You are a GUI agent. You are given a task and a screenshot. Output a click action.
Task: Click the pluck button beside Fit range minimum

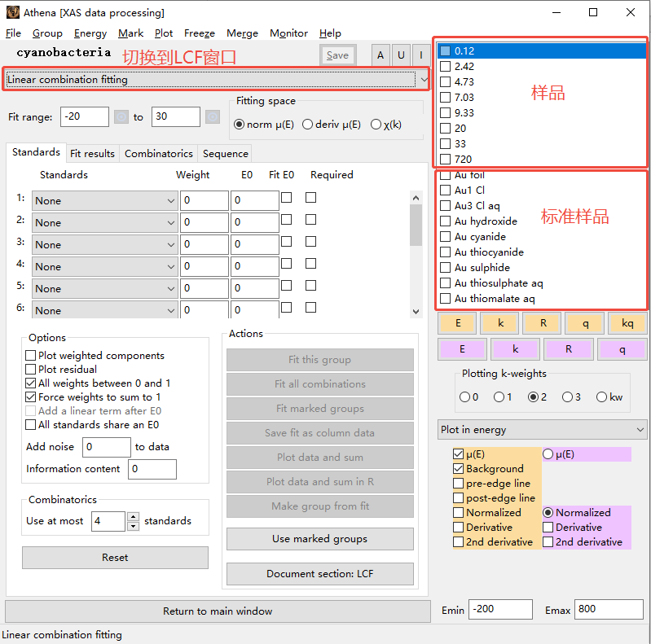(x=121, y=117)
